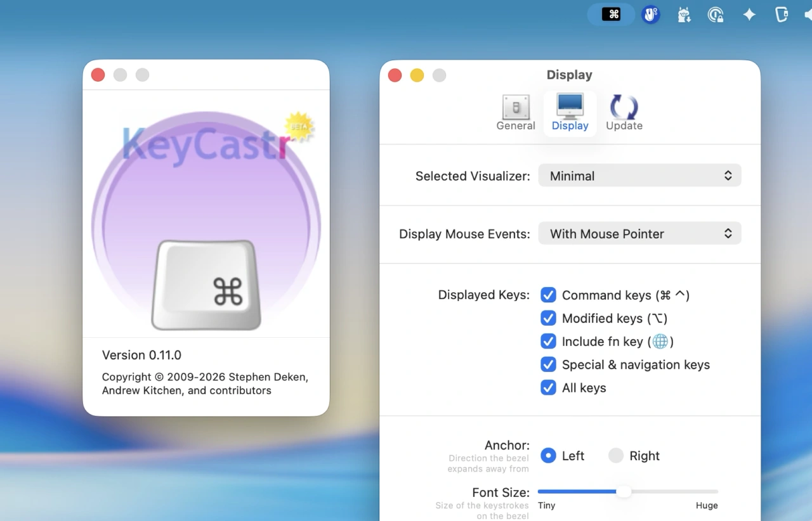Open the KeyCastr command-key menu bar icon

click(x=611, y=14)
